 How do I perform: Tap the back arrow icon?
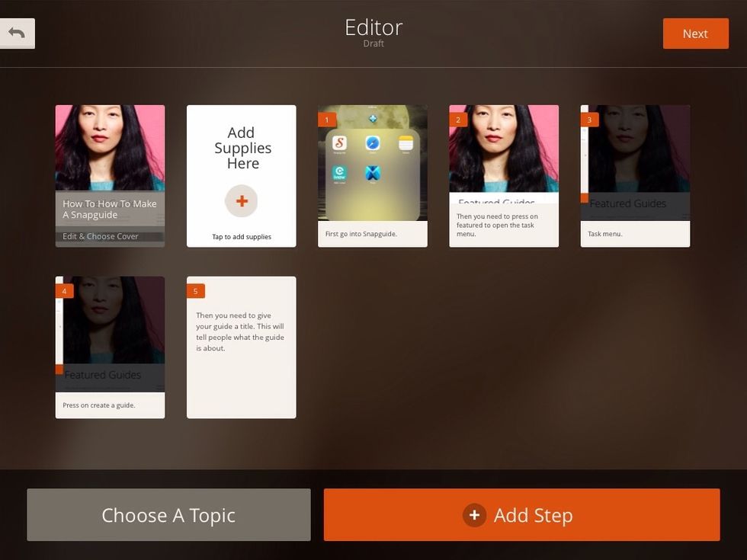point(17,33)
